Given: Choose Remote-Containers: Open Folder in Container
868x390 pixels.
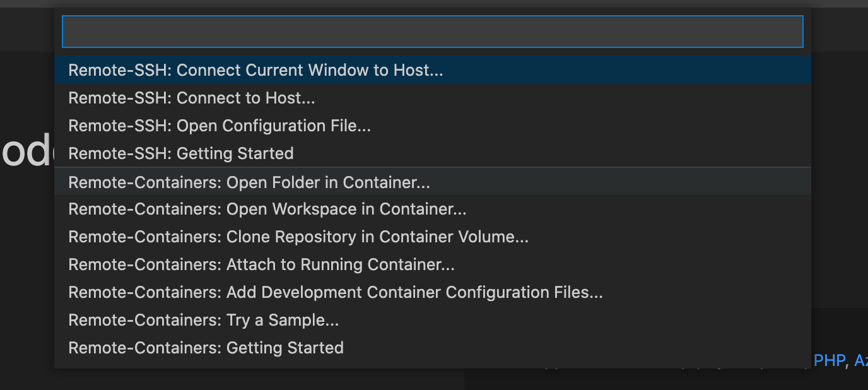Looking at the screenshot, I should tap(249, 182).
